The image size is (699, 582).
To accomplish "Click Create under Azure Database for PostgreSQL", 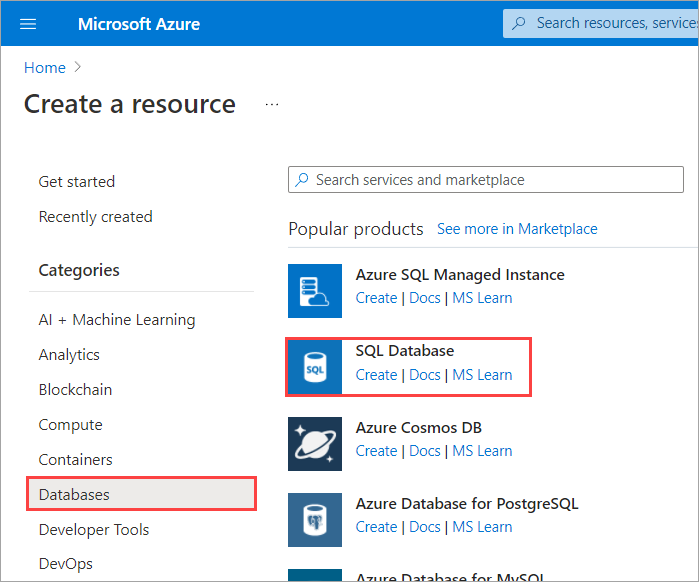I will 376,527.
